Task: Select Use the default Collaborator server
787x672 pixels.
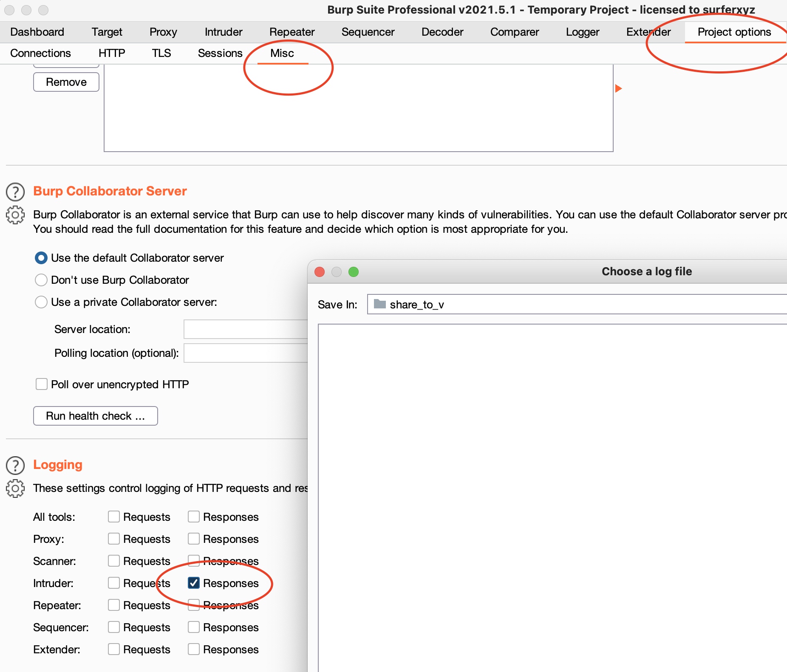Action: 41,258
